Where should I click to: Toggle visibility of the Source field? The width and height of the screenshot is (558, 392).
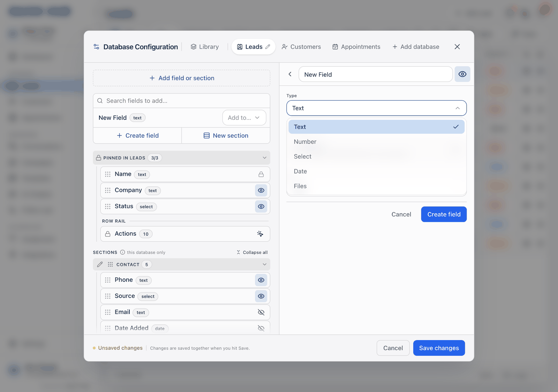click(261, 296)
